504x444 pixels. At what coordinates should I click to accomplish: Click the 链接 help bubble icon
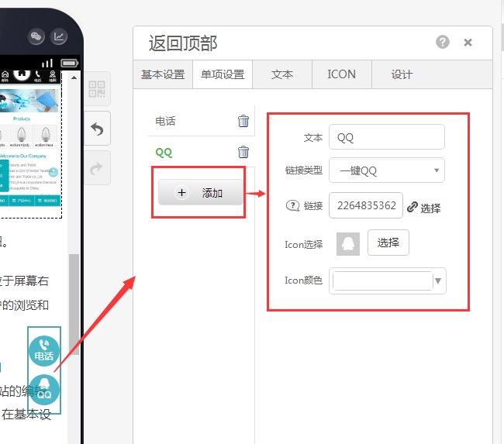[292, 205]
